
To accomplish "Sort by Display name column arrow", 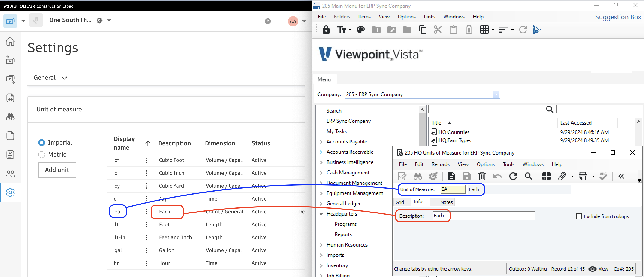I will (148, 143).
